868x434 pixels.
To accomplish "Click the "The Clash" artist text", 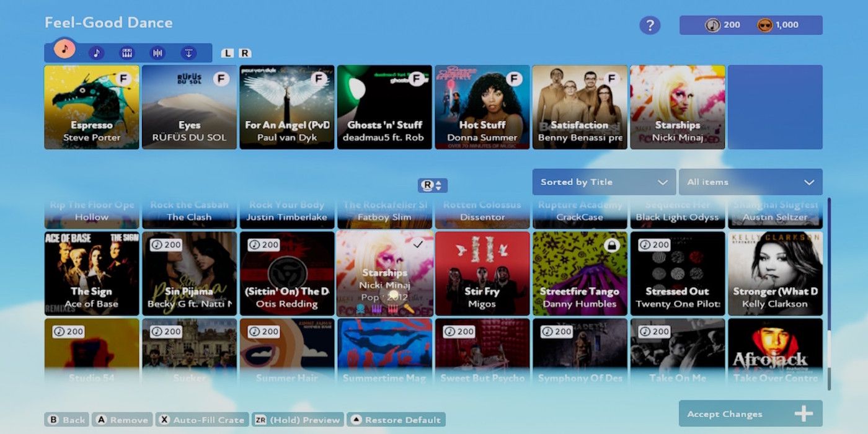I will click(189, 217).
